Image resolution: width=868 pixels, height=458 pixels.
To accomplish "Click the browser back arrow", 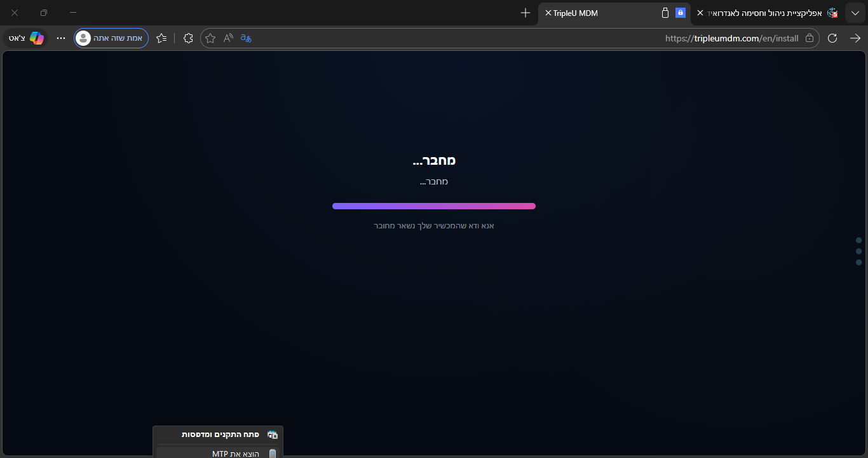I will (x=855, y=38).
